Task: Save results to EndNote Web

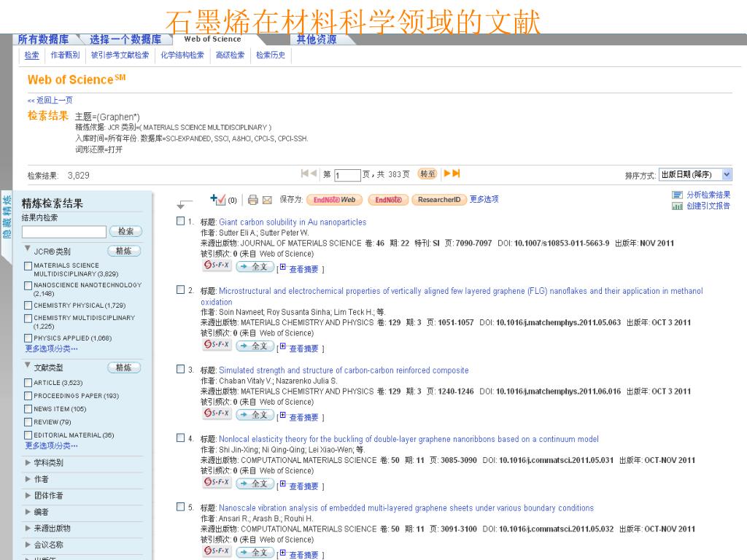Action: point(334,200)
